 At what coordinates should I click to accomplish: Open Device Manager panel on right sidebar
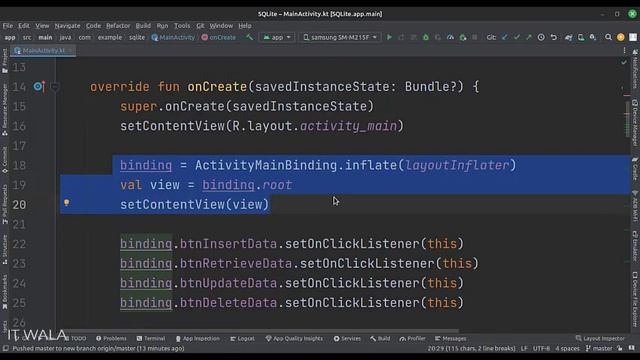(x=636, y=122)
